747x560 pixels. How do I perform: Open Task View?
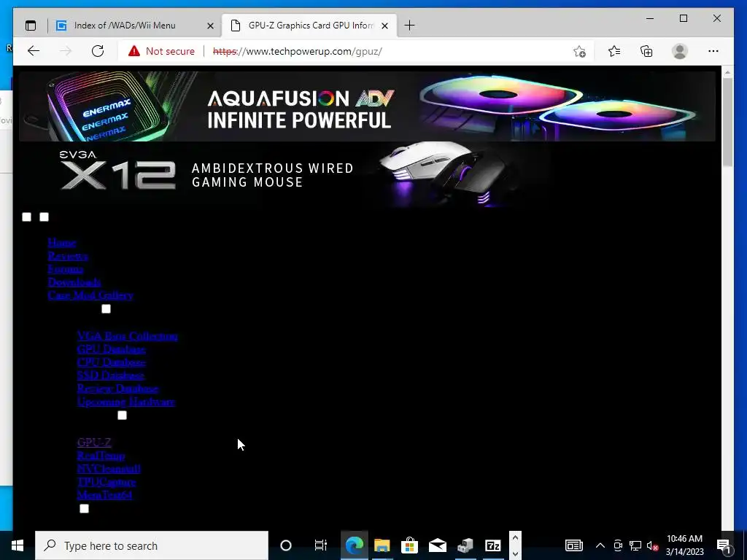[x=321, y=545]
